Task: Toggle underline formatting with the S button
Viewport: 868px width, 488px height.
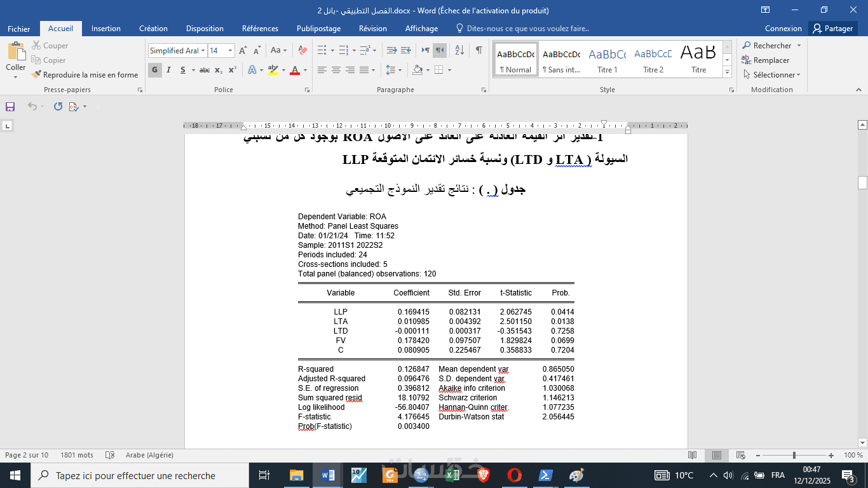Action: 183,70
